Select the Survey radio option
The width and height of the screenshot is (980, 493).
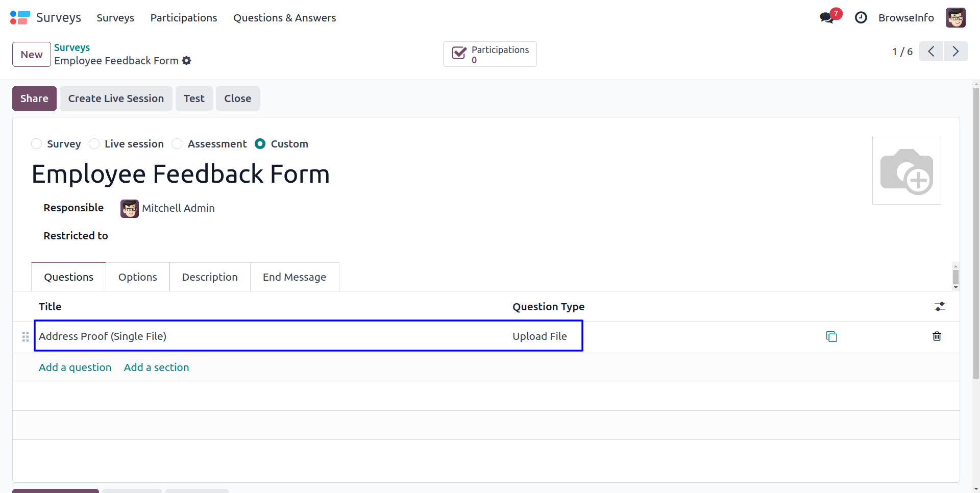coord(37,144)
